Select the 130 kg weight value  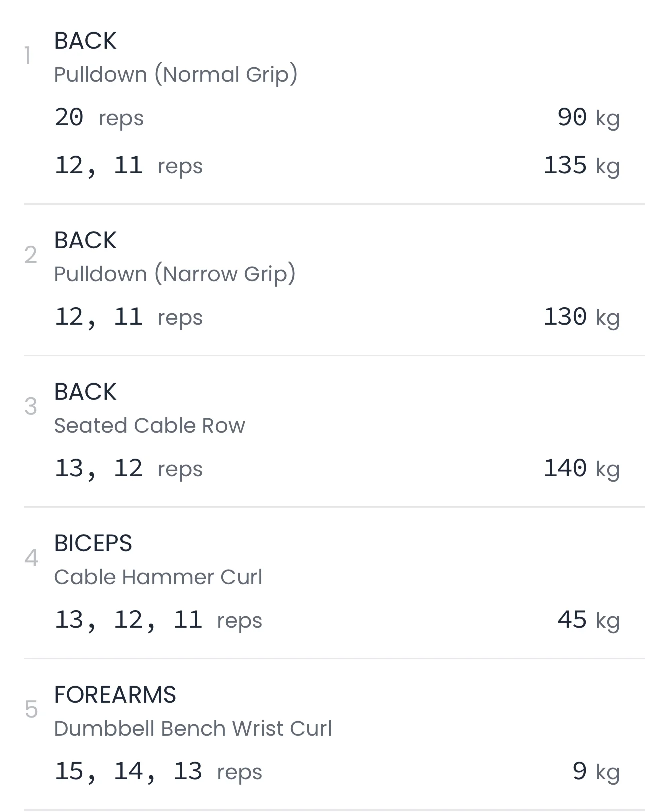point(581,317)
